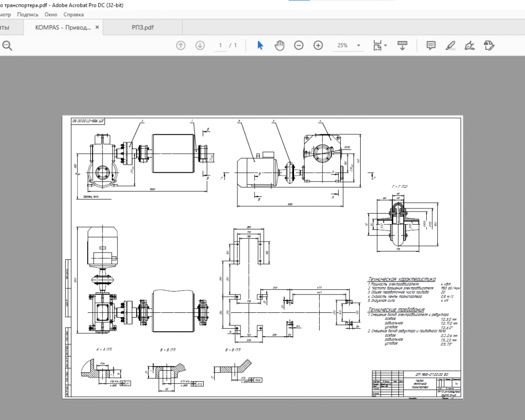Activate the selection arrow tool
This screenshot has height=420, width=525.
[260, 46]
